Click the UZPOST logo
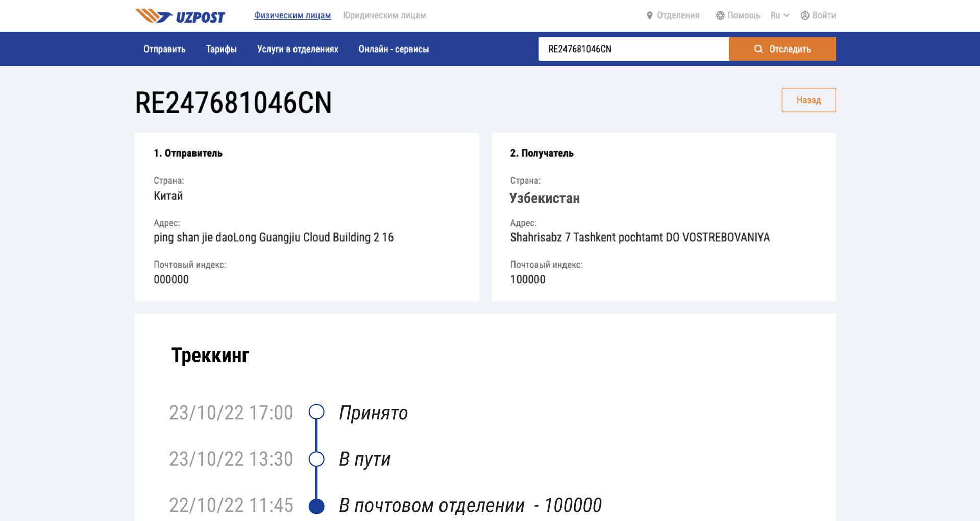Viewport: 980px width, 521px height. coord(180,16)
